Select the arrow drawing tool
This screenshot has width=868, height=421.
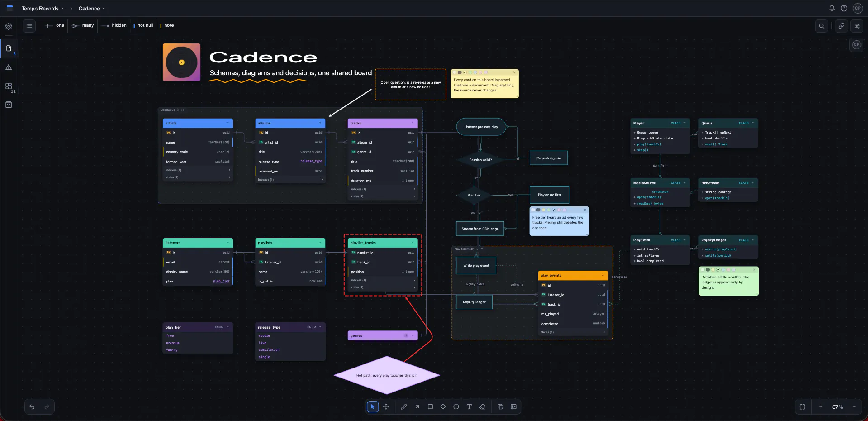(417, 407)
